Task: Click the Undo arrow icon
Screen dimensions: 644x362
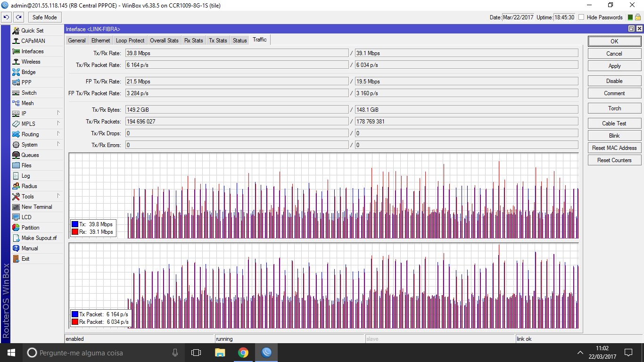Action: pos(7,17)
